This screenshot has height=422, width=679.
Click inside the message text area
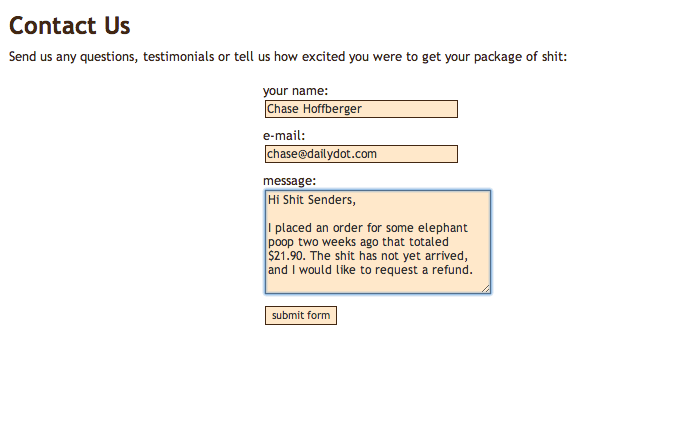(377, 242)
